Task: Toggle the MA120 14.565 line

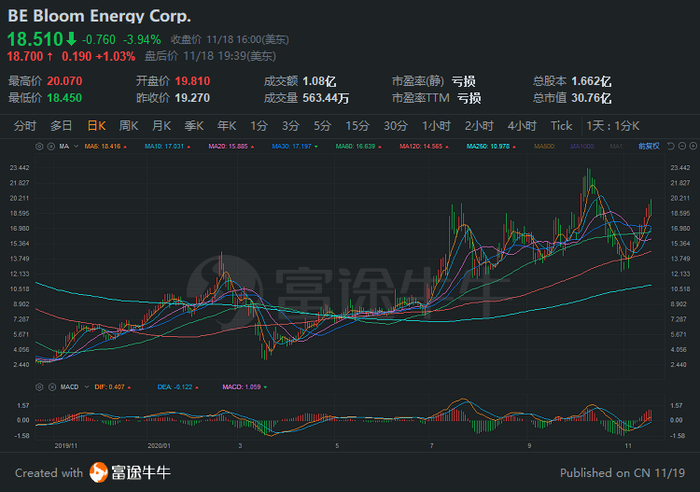Action: 424,146
